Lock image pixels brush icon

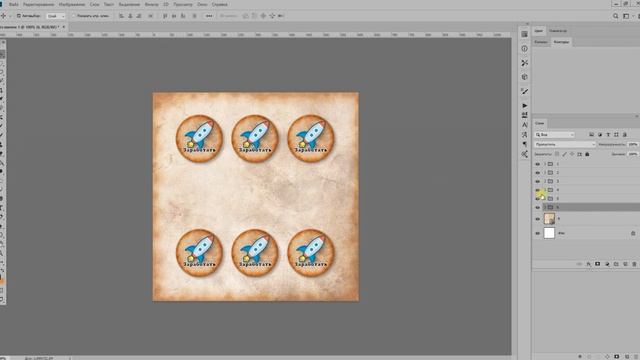point(564,154)
